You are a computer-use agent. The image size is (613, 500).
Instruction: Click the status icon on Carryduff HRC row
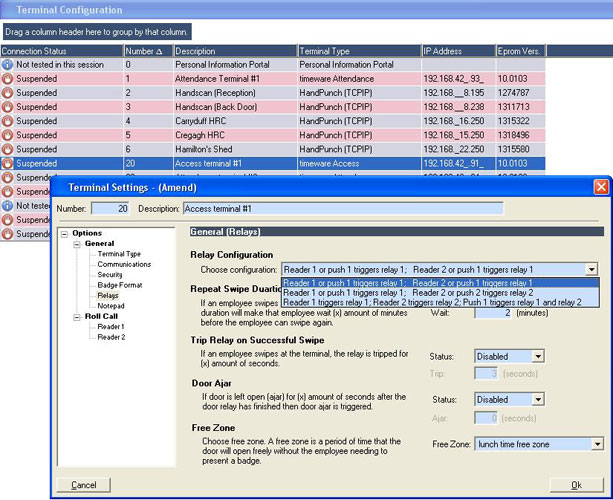pos(8,120)
